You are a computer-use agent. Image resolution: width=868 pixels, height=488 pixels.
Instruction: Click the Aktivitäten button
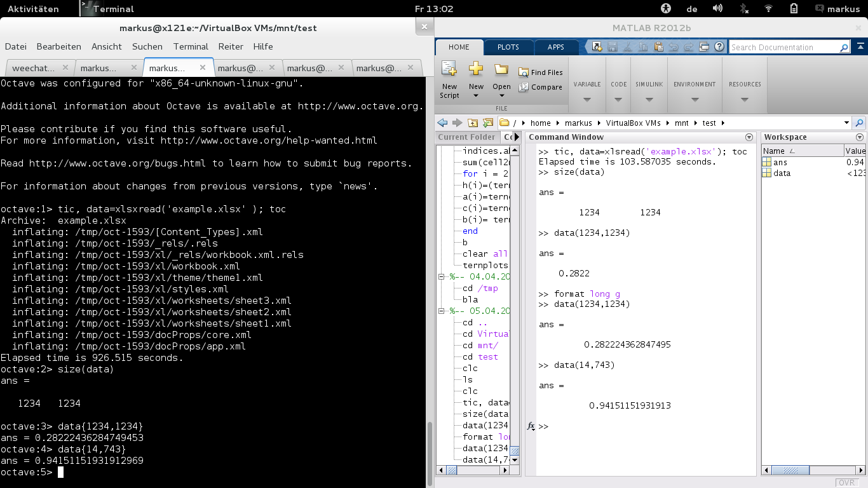coord(33,9)
